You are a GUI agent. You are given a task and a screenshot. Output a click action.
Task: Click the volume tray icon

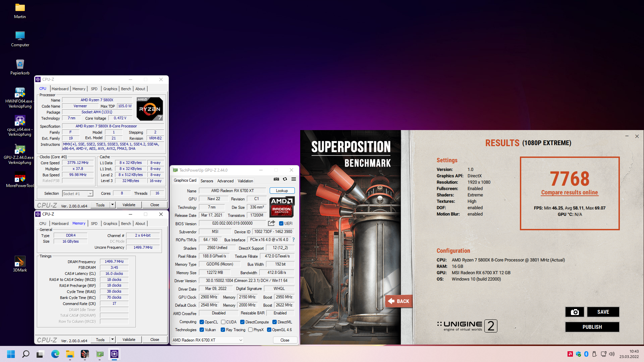pyautogui.click(x=612, y=354)
